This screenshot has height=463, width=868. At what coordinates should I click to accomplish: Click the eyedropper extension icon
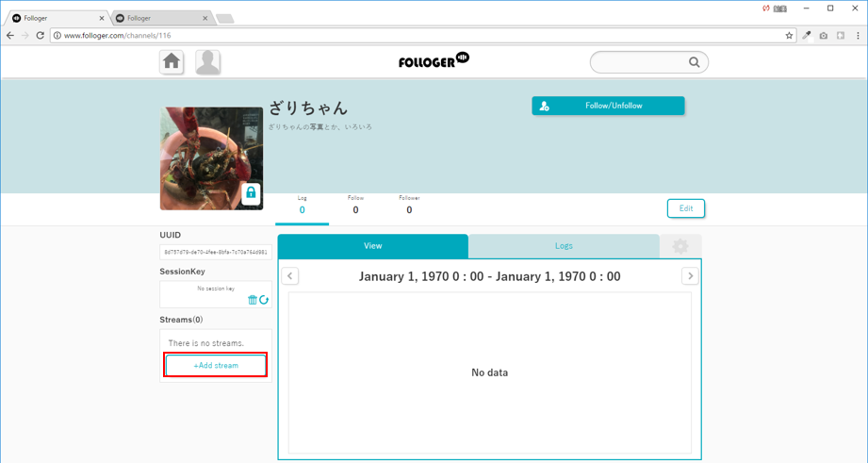click(x=807, y=36)
